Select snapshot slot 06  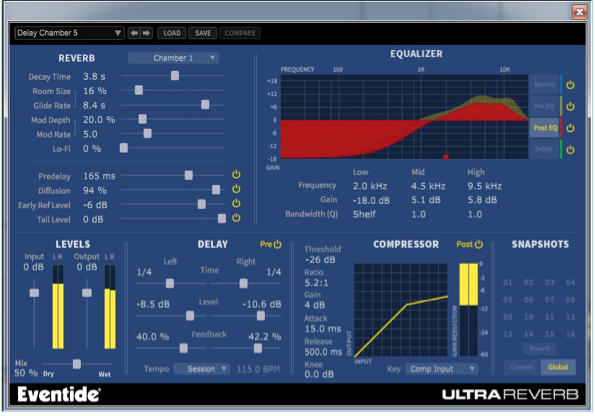coord(529,299)
